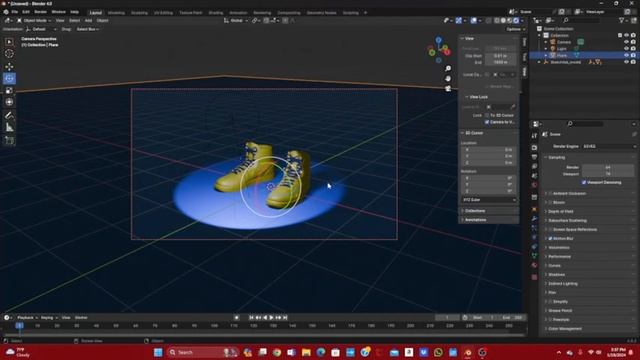Screen dimensions: 640x360
Task: Select the Add Cube tool
Action: point(9,141)
